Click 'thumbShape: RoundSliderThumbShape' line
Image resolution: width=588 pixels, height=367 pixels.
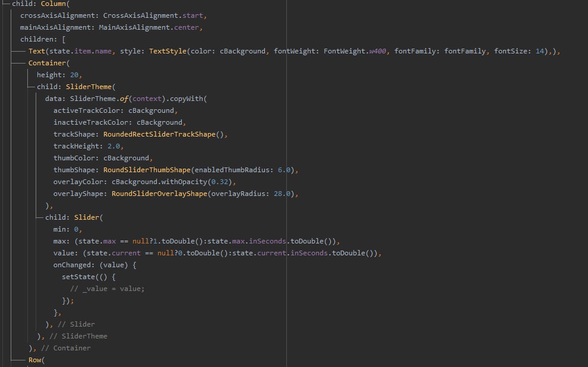coord(176,170)
